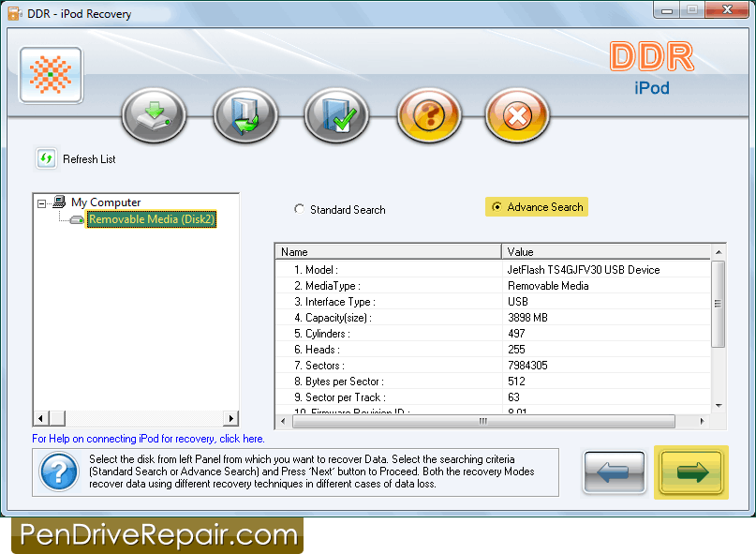This screenshot has width=756, height=554.
Task: Click the '4. Capacity(size) :' row name
Action: click(x=333, y=318)
